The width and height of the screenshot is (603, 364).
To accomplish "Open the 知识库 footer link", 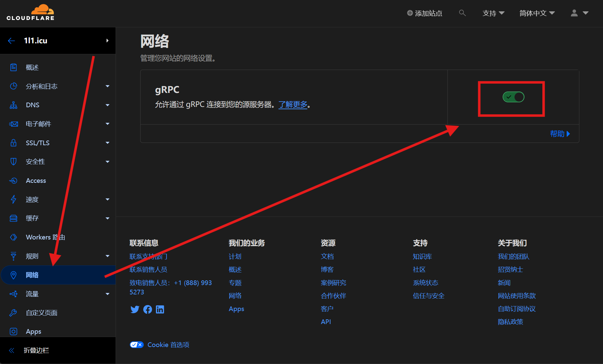I will [x=422, y=256].
